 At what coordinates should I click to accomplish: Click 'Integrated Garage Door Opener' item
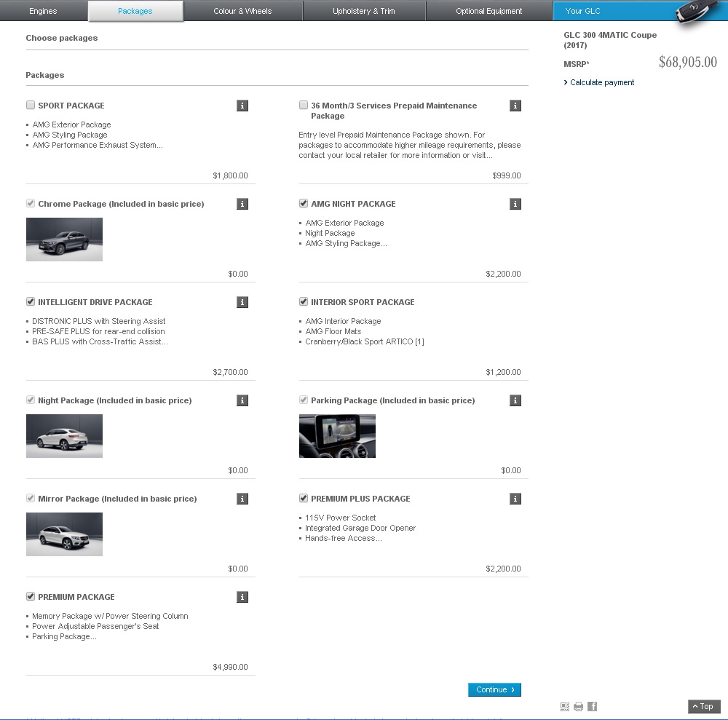[360, 529]
